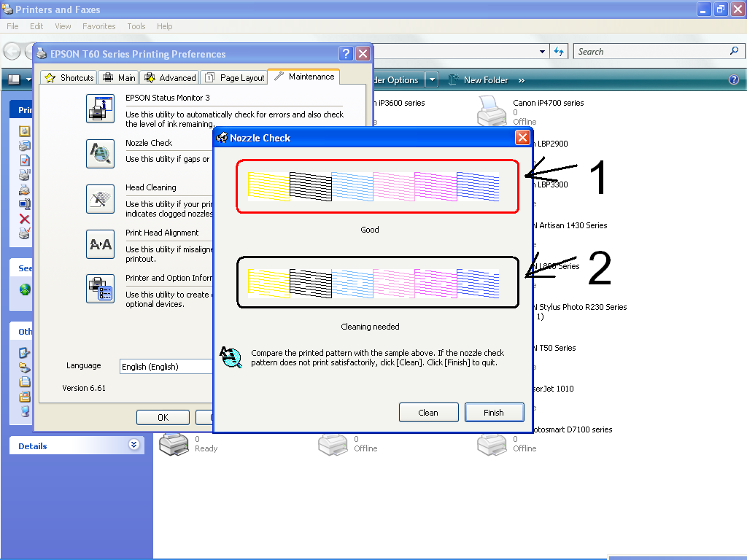The width and height of the screenshot is (747, 560).
Task: Switch to the Shortcuts tab
Action: [69, 77]
